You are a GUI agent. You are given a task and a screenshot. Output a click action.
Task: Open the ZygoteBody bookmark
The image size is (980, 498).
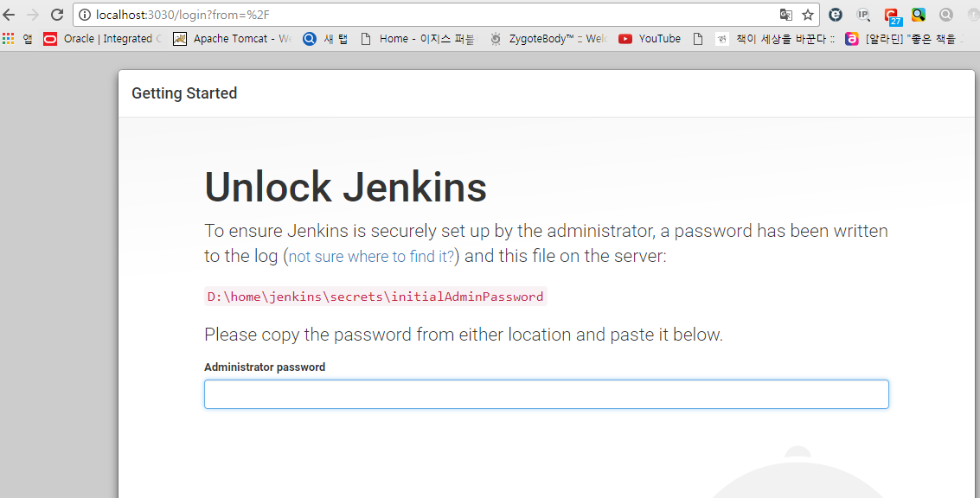click(548, 39)
